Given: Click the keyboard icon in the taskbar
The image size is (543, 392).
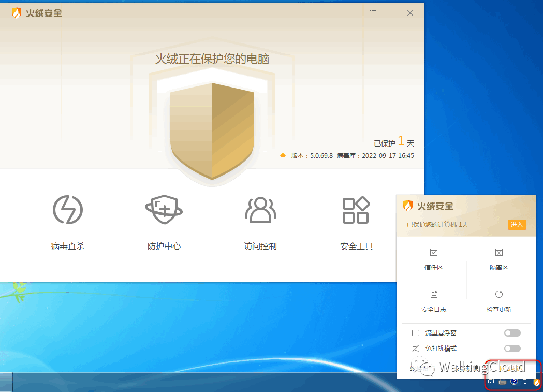Looking at the screenshot, I should (x=503, y=382).
